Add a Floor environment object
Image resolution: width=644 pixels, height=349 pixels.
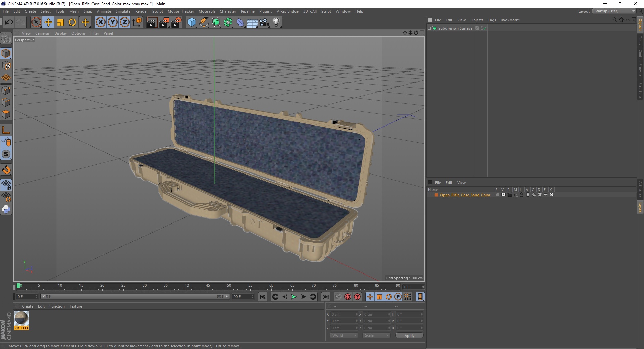coord(252,22)
